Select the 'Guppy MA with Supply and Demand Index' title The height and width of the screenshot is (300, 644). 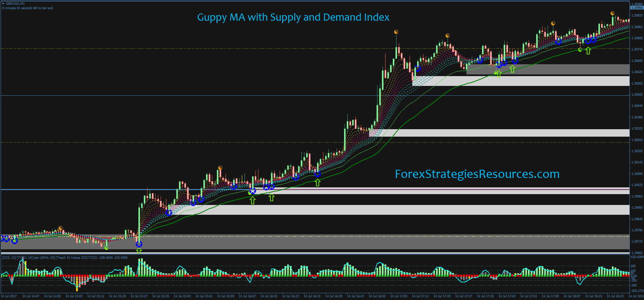(x=293, y=17)
